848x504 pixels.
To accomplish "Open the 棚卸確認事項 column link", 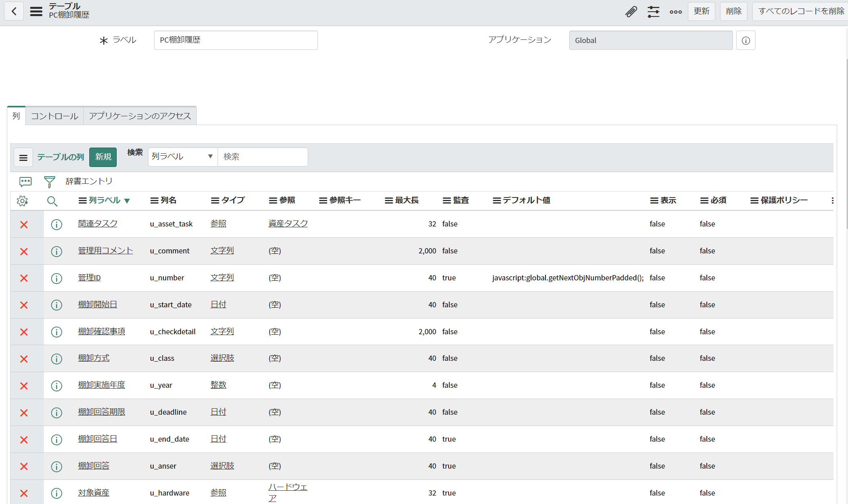I will (x=101, y=331).
